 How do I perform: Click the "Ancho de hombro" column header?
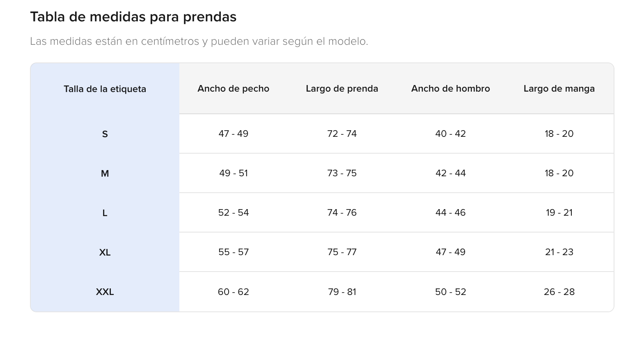click(450, 89)
